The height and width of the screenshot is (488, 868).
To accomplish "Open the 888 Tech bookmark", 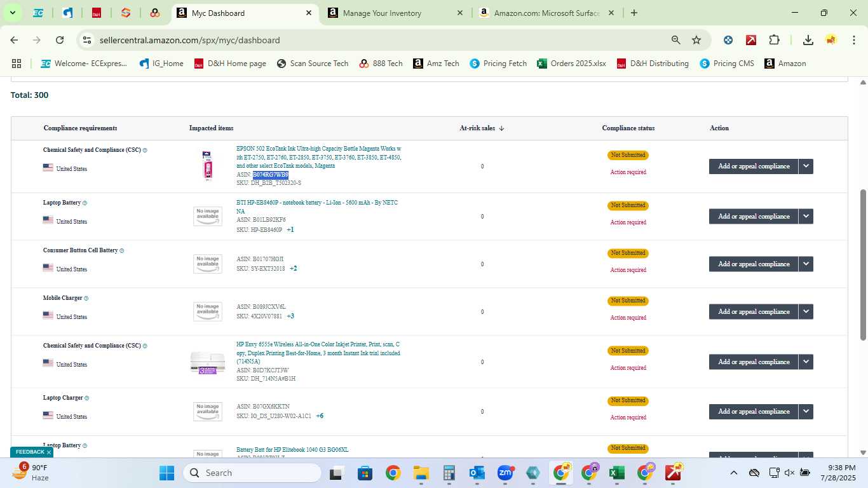I will pyautogui.click(x=381, y=64).
